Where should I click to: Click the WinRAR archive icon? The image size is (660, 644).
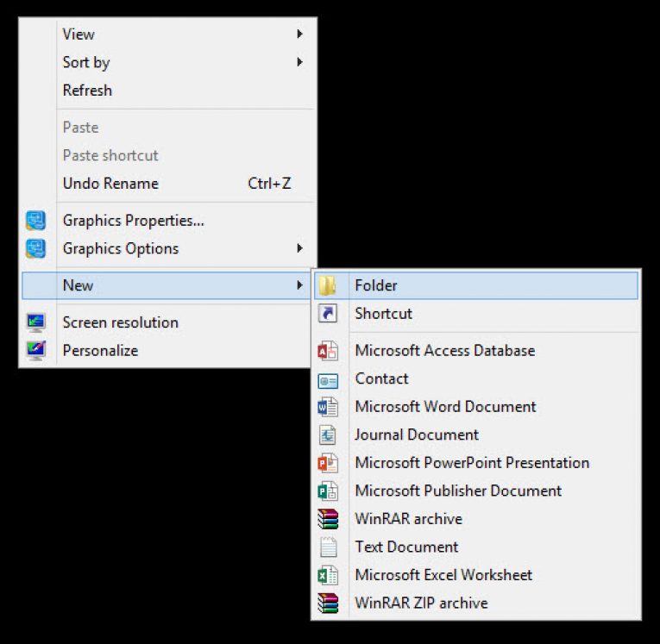(x=328, y=519)
